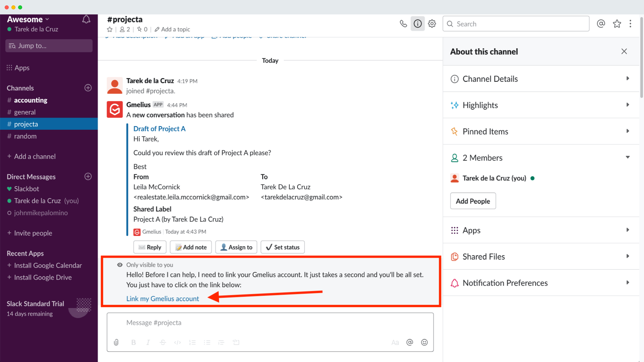Click the Add People button
The height and width of the screenshot is (362, 644).
(473, 201)
